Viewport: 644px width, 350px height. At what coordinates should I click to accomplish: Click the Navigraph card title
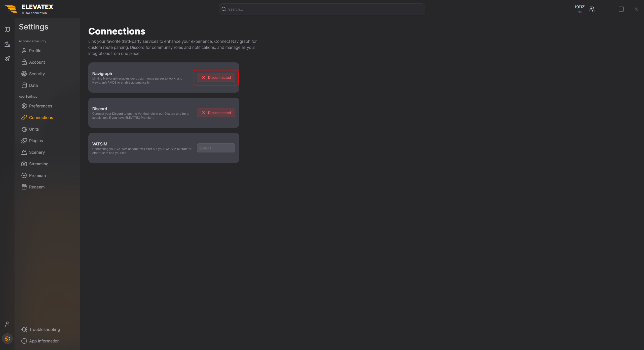click(102, 73)
